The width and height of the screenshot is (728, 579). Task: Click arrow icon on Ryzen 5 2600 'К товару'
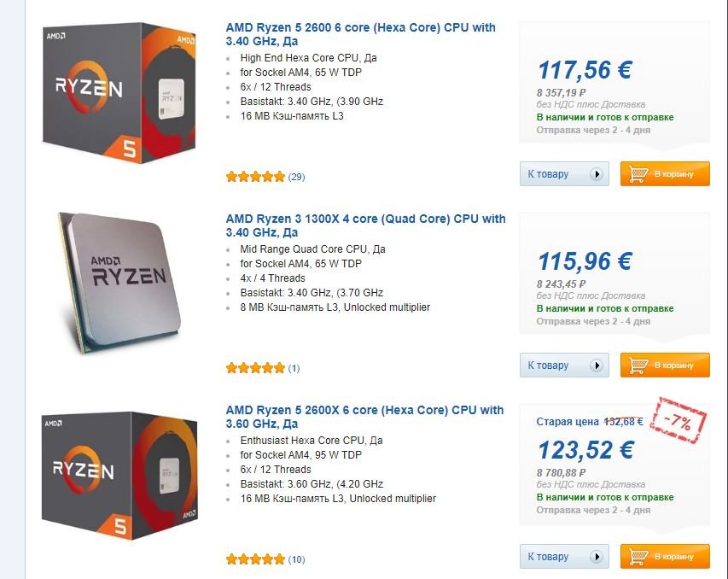point(597,174)
